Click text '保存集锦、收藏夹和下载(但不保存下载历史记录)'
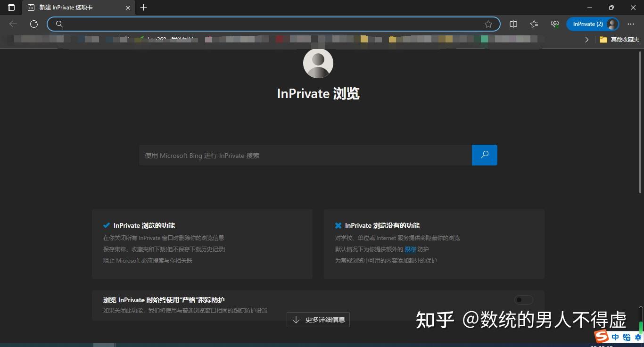The image size is (644, 347). [165, 249]
